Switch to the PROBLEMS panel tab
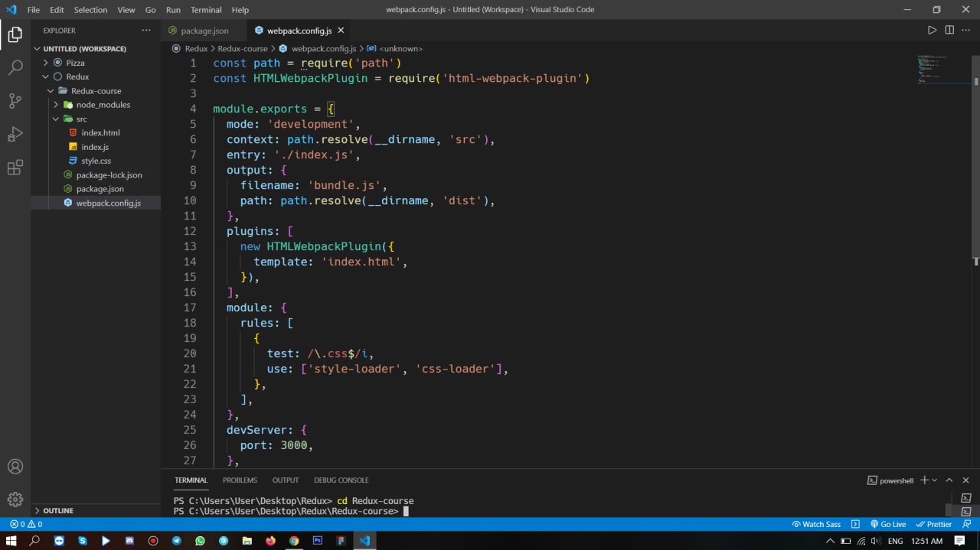This screenshot has height=550, width=980. 240,480
